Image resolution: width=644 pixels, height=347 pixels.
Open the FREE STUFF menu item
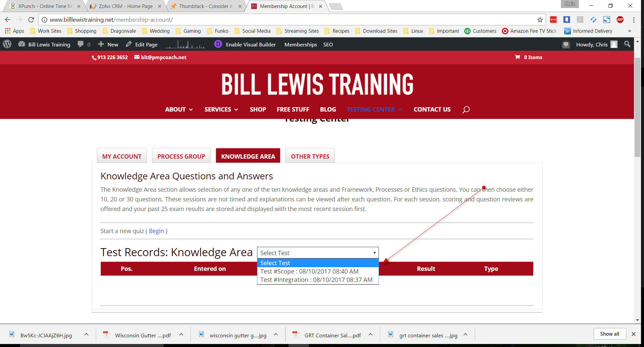coord(293,110)
